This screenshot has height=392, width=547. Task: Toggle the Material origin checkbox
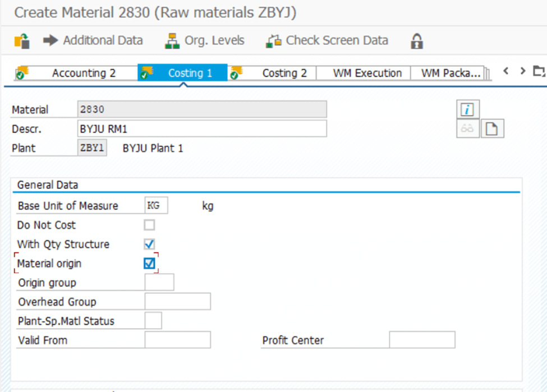click(149, 263)
